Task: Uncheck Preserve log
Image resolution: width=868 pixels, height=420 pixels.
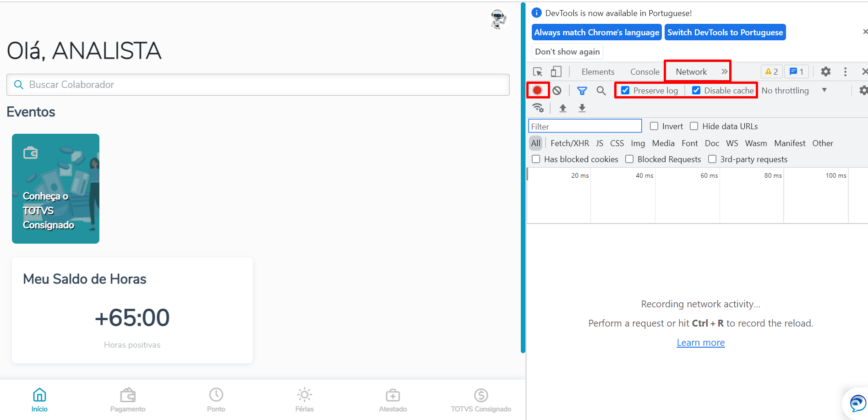Action: 625,90
